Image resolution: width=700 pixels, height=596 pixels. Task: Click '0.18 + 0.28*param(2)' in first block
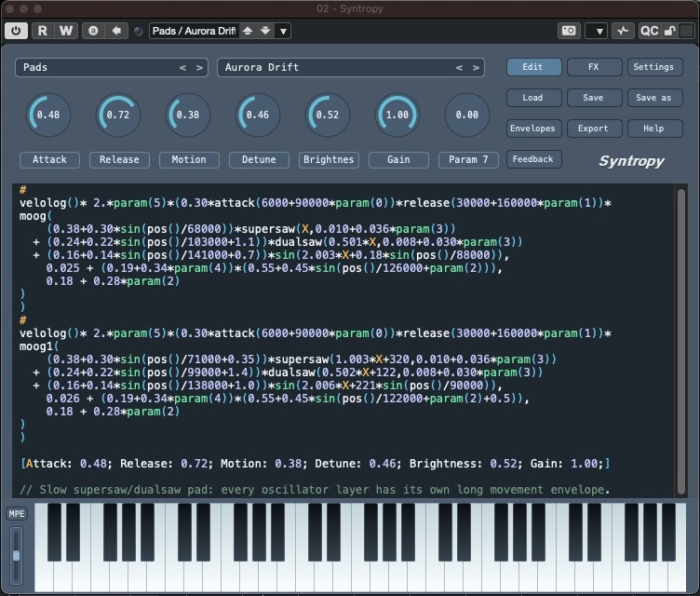tap(113, 281)
